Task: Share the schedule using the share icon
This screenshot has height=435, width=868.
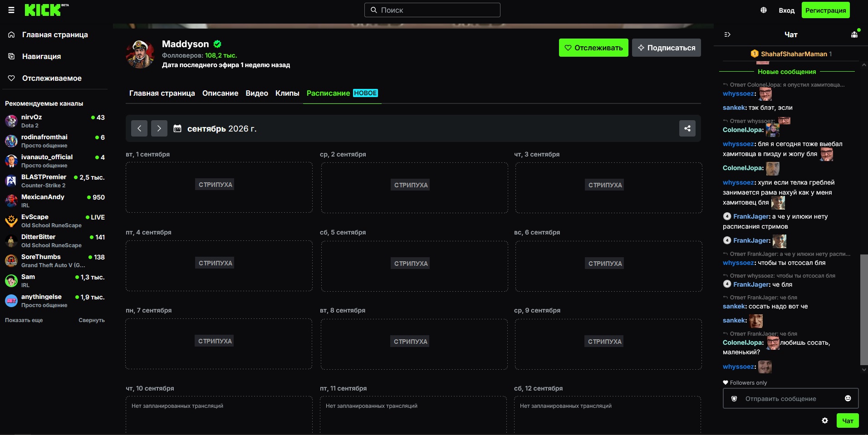Action: [x=687, y=128]
